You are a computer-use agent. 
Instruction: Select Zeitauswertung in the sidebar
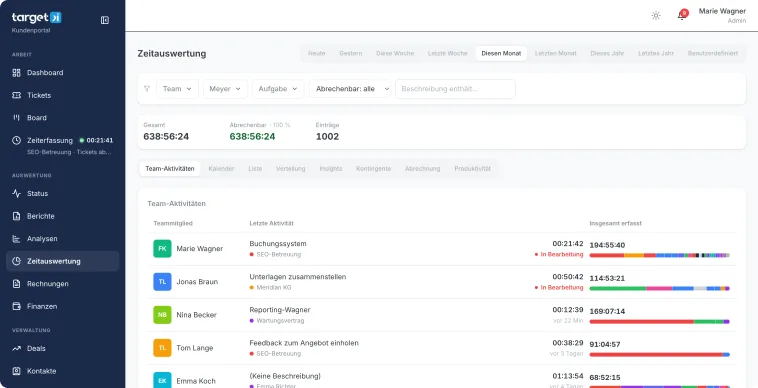pyautogui.click(x=63, y=261)
